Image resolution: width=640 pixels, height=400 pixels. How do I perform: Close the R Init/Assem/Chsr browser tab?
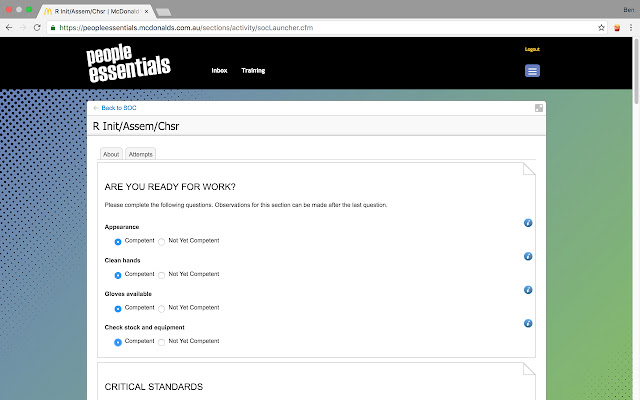147,11
